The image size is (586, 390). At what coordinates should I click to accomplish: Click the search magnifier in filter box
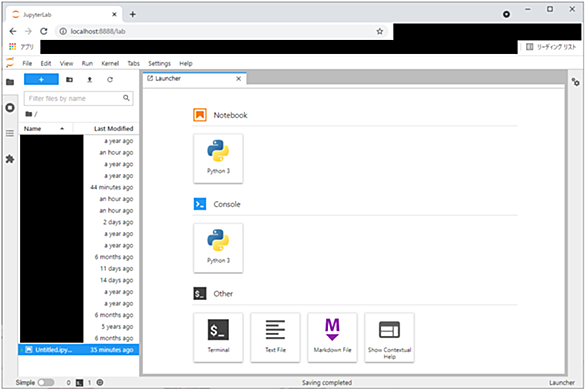point(126,98)
